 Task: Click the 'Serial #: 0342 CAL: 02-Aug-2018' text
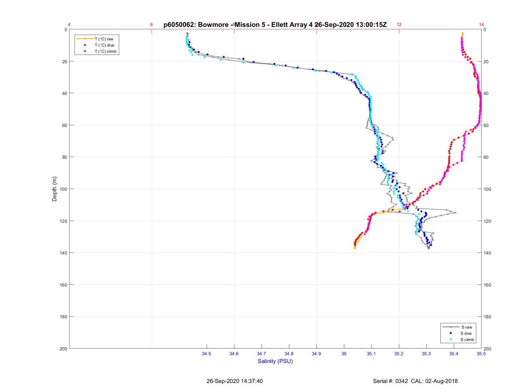(415, 381)
